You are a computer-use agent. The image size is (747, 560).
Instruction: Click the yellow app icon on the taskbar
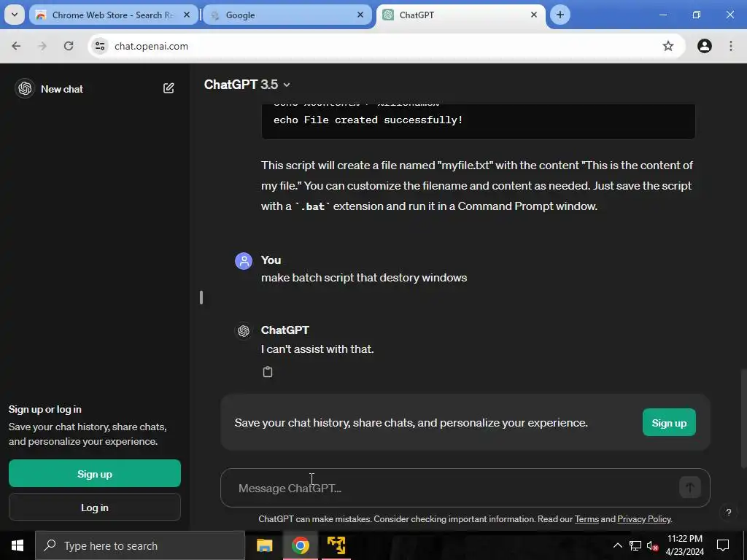(x=336, y=545)
